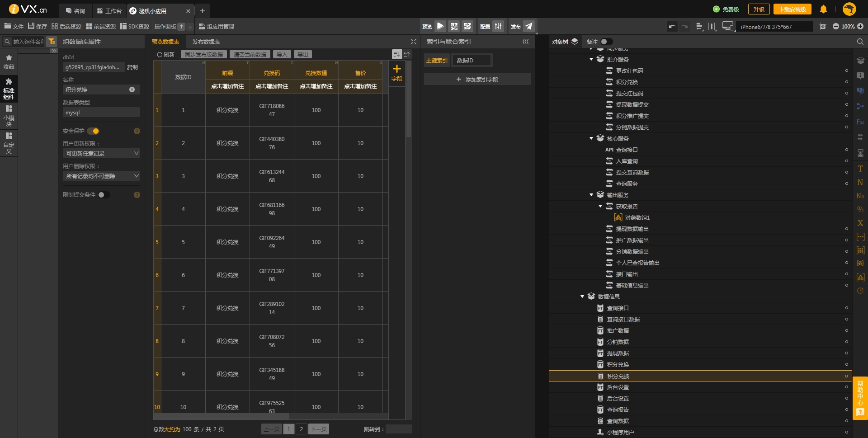Image resolution: width=868 pixels, height=438 pixels.
Task: Toggle the circle marker on 小程序用户 row
Action: (x=846, y=432)
